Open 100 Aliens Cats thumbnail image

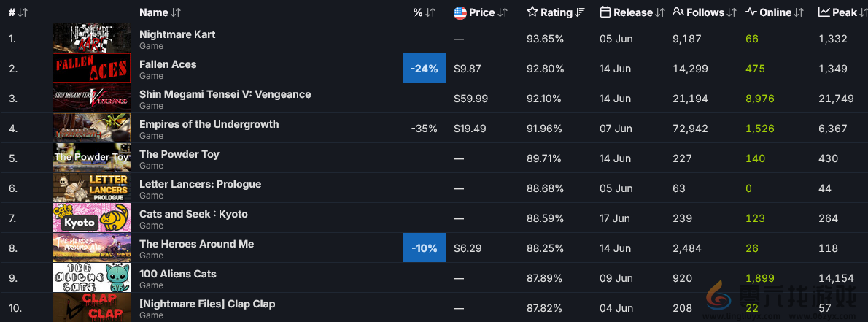pyautogui.click(x=91, y=277)
